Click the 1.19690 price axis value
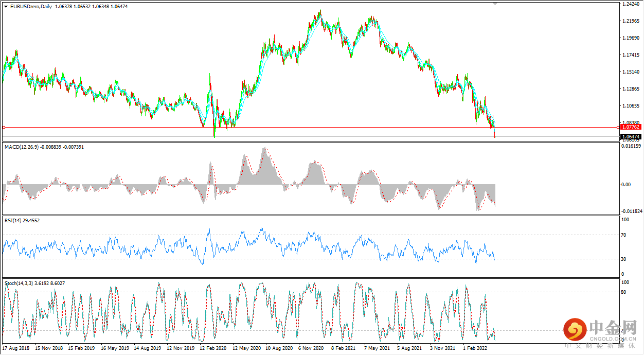644x355 pixels. [630, 38]
